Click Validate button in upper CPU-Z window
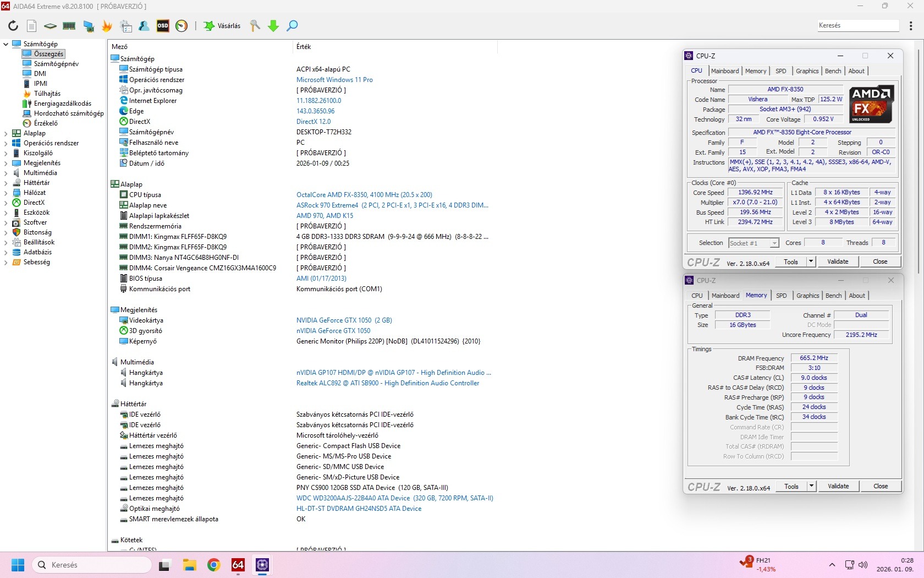924x578 pixels. [x=838, y=261]
